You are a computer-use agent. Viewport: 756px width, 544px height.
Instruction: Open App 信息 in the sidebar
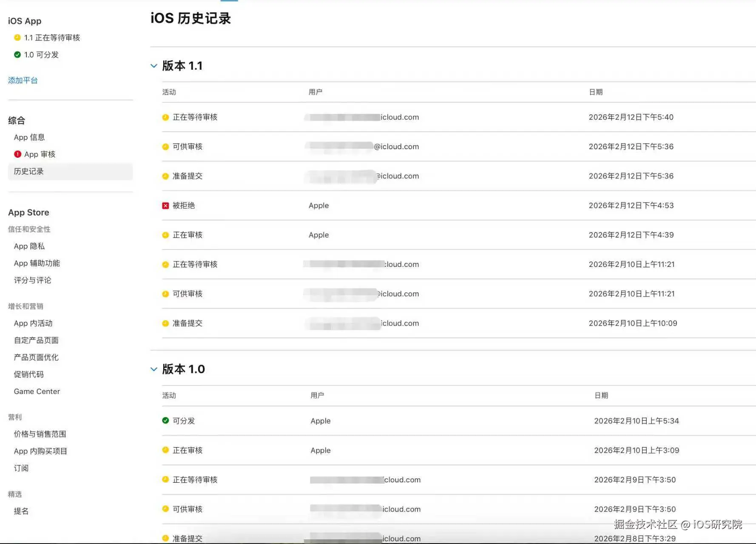click(29, 137)
